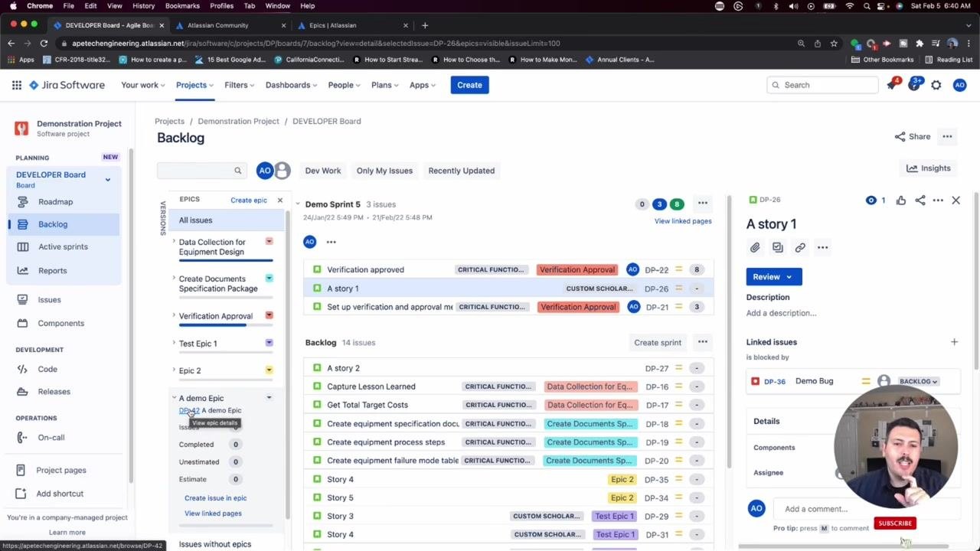Open Active sprints in sidebar
The height and width of the screenshot is (551, 980).
pyautogui.click(x=63, y=246)
